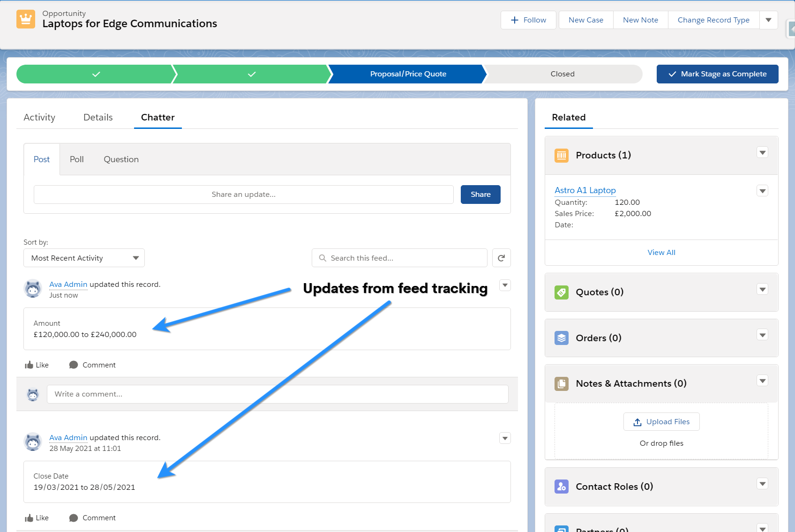Click the Search this feed box

(x=399, y=258)
